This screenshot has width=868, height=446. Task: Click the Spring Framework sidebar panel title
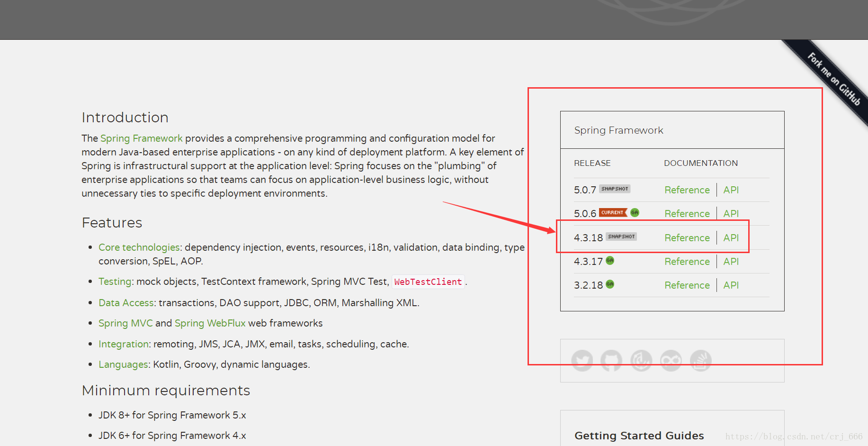[618, 130]
